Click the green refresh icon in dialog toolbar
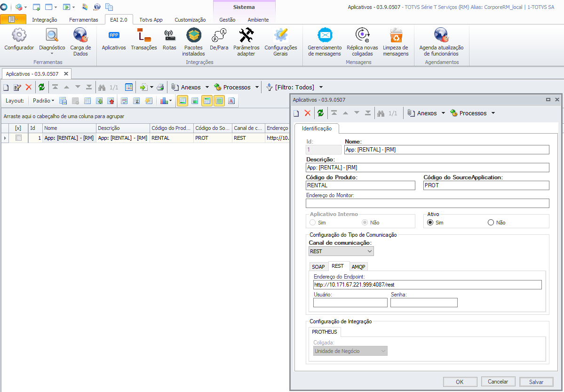This screenshot has height=392, width=564. [320, 113]
